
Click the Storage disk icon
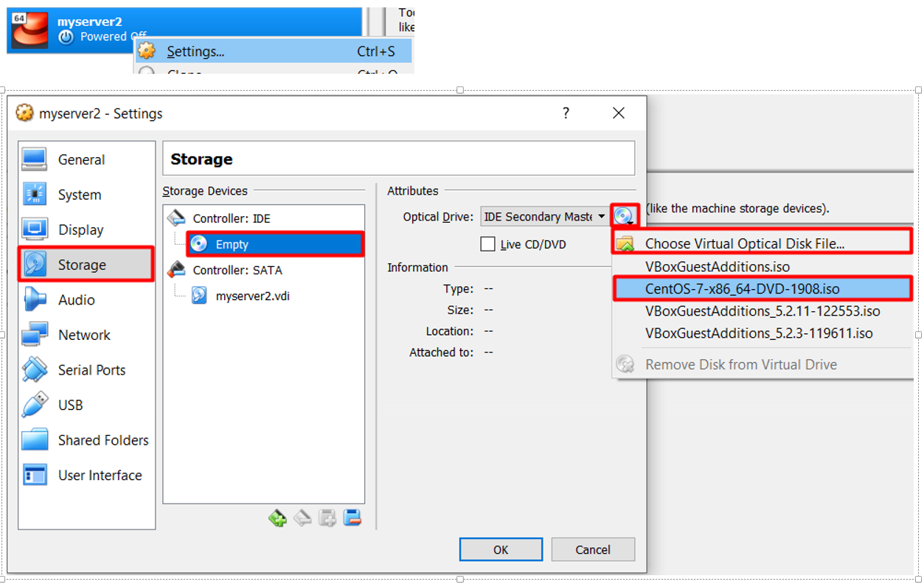35,265
